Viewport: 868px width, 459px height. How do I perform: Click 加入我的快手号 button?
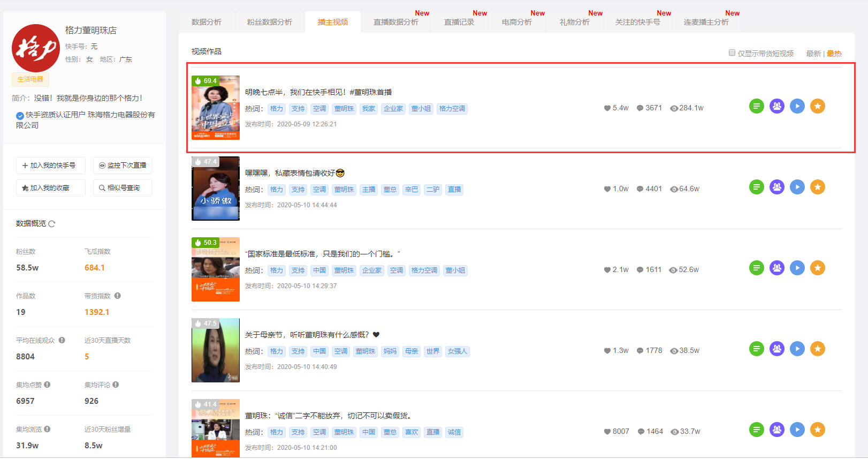[51, 165]
